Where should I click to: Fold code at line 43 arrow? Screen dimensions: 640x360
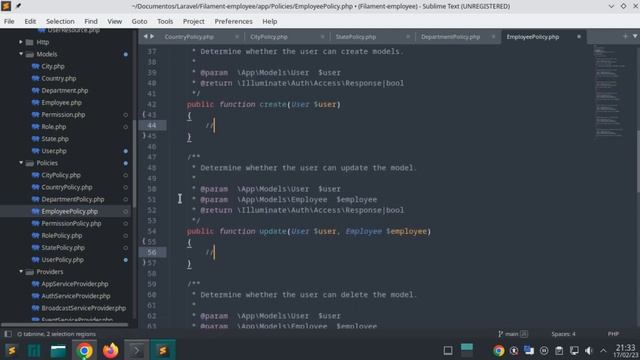point(144,115)
